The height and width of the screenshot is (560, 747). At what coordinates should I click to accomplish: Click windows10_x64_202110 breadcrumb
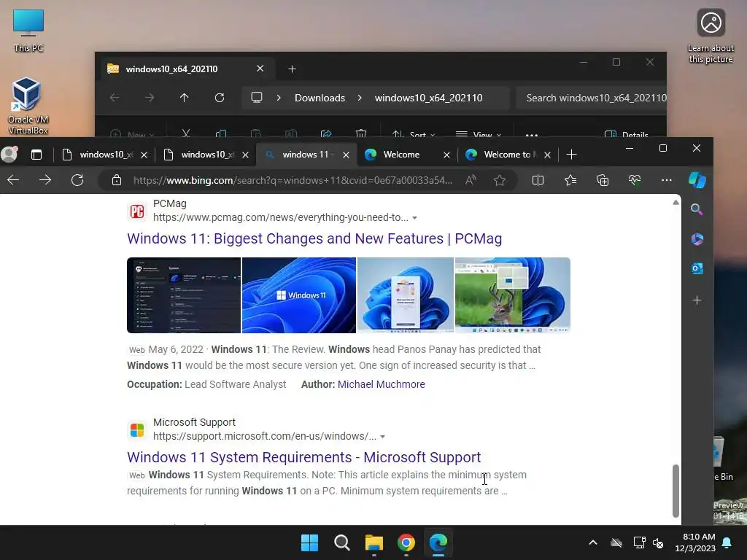click(428, 98)
